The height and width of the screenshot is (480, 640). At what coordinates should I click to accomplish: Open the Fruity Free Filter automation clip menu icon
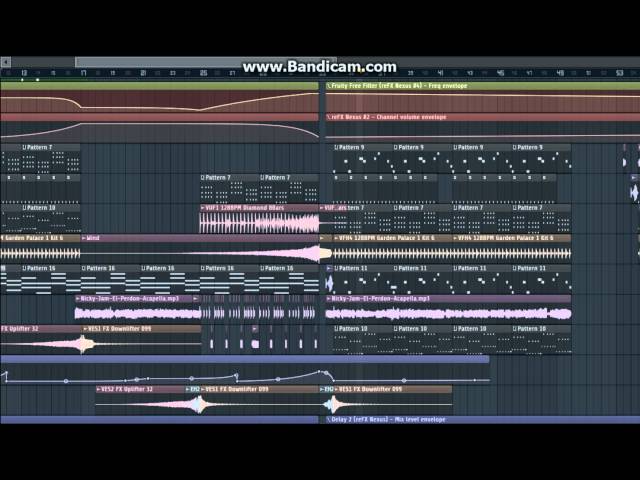(329, 86)
